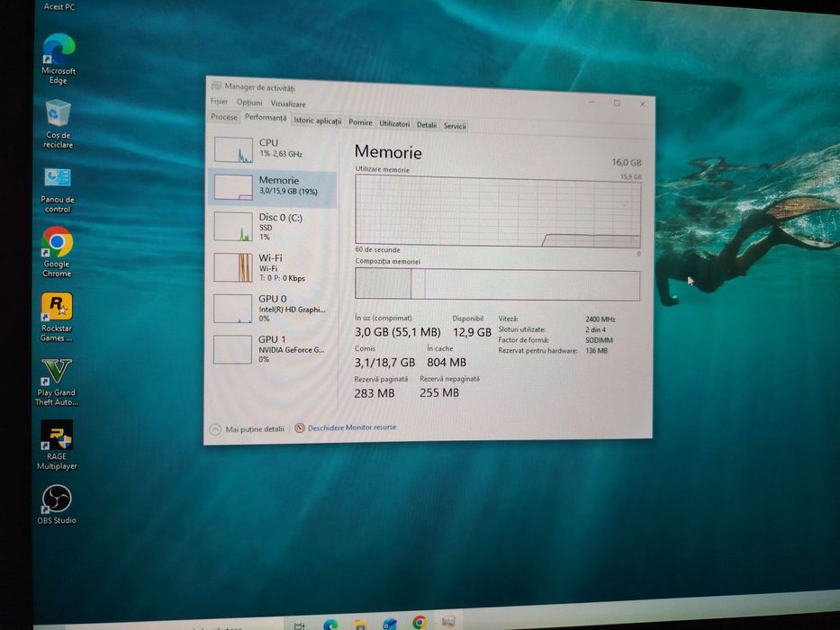The height and width of the screenshot is (630, 840).
Task: Open the Fișier menu
Action: click(219, 101)
